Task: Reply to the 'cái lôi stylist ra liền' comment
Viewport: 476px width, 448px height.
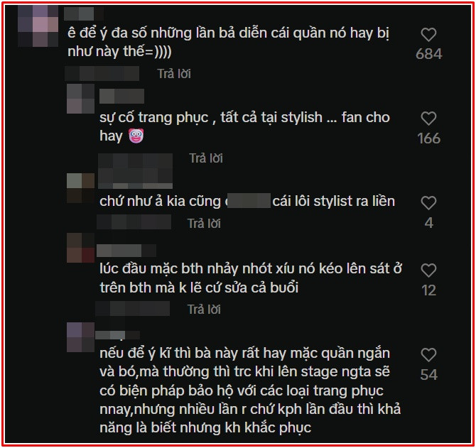Action: click(x=204, y=224)
